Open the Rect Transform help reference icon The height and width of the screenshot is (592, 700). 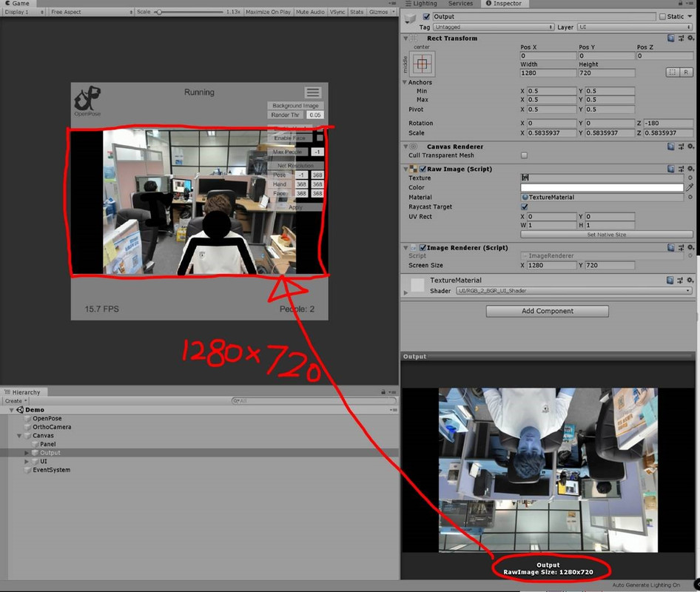click(670, 38)
